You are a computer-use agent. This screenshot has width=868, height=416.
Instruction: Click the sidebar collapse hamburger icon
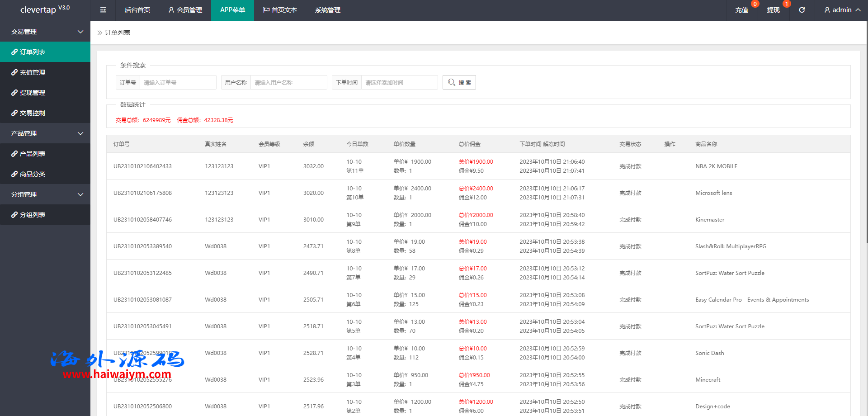[103, 10]
